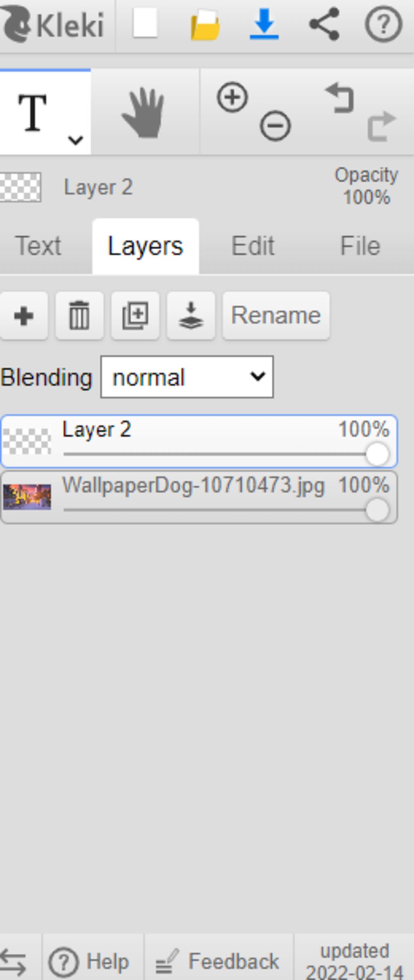Viewport: 414px width, 980px height.
Task: Select the WallpaperDog-10710473.jpg layer thumbnail
Action: pos(27,497)
